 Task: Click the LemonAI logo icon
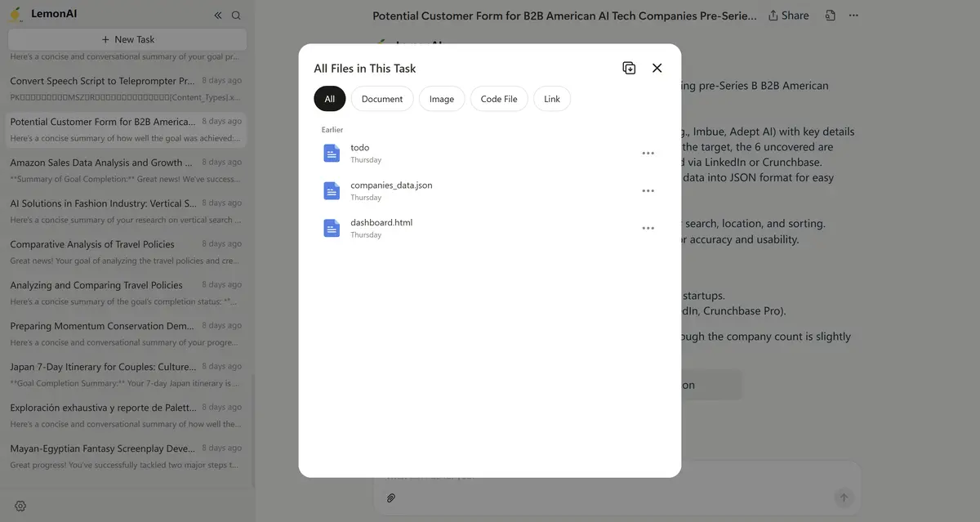pyautogui.click(x=16, y=15)
